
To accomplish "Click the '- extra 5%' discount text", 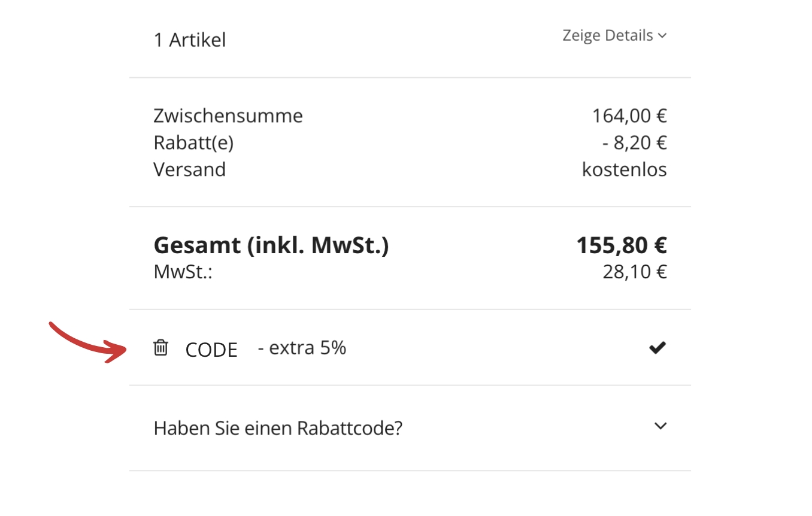I will [302, 348].
